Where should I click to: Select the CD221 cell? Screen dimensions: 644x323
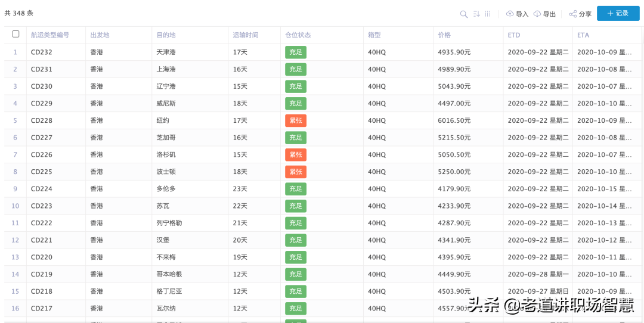point(56,240)
